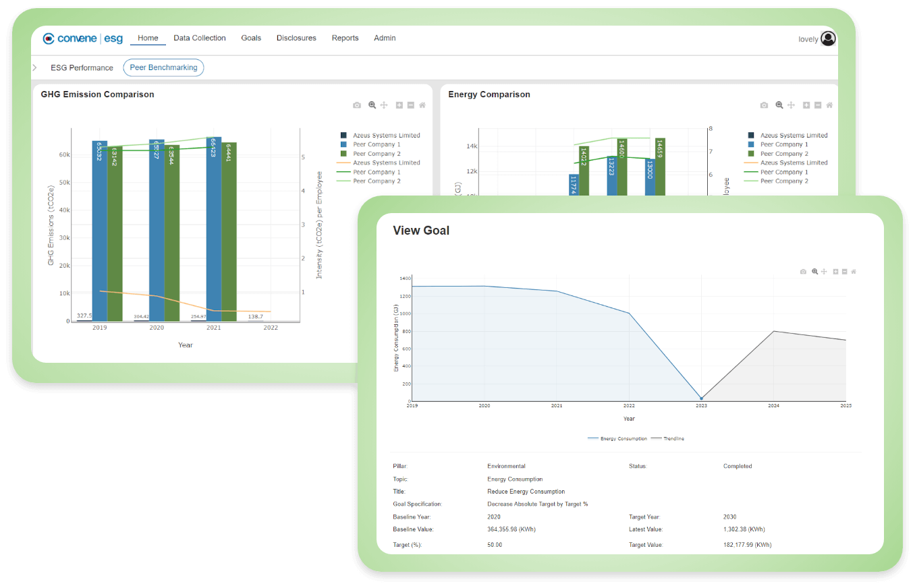Zoom in on the Energy Comparison chart

coord(806,105)
